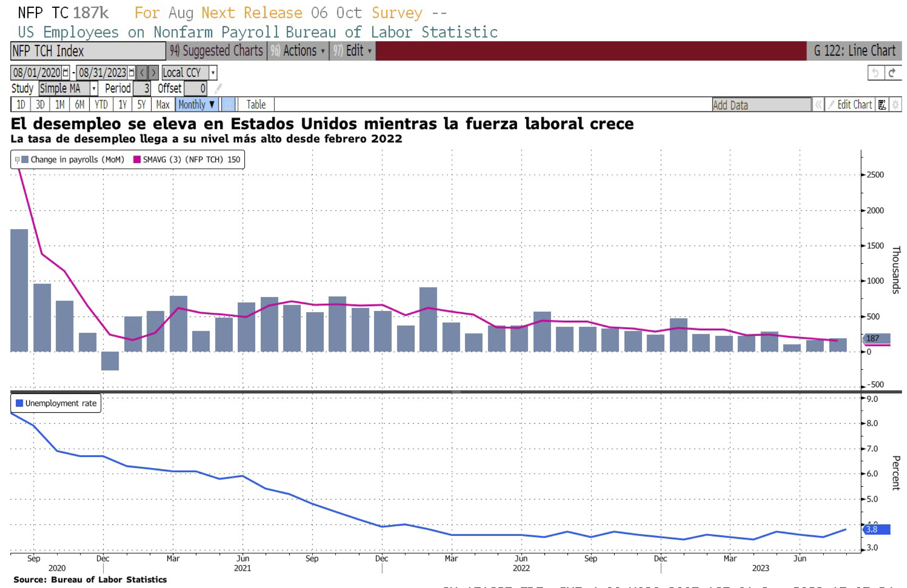Open the end date calendar picker
The width and height of the screenshot is (907, 588).
click(x=132, y=72)
